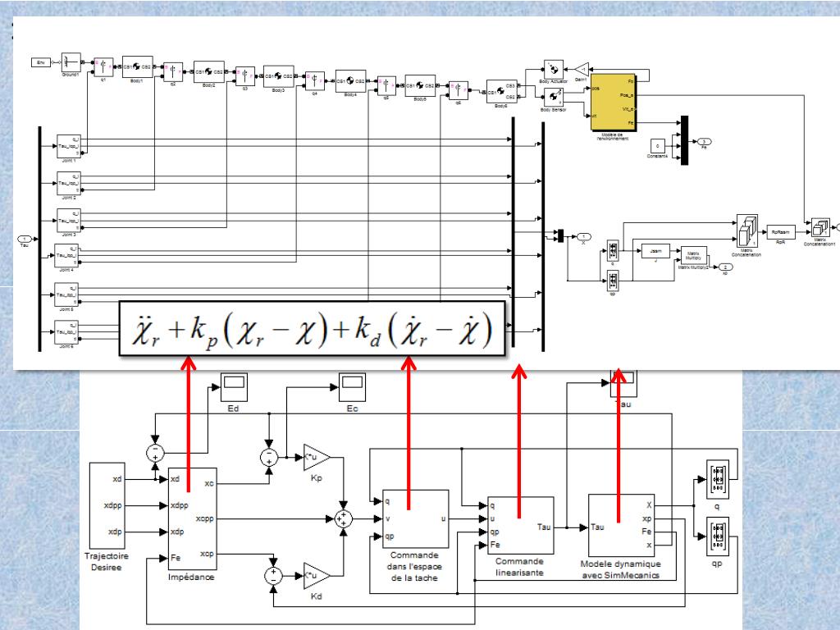The height and width of the screenshot is (630, 840).
Task: Select the Body Actuator block
Action: (x=554, y=70)
